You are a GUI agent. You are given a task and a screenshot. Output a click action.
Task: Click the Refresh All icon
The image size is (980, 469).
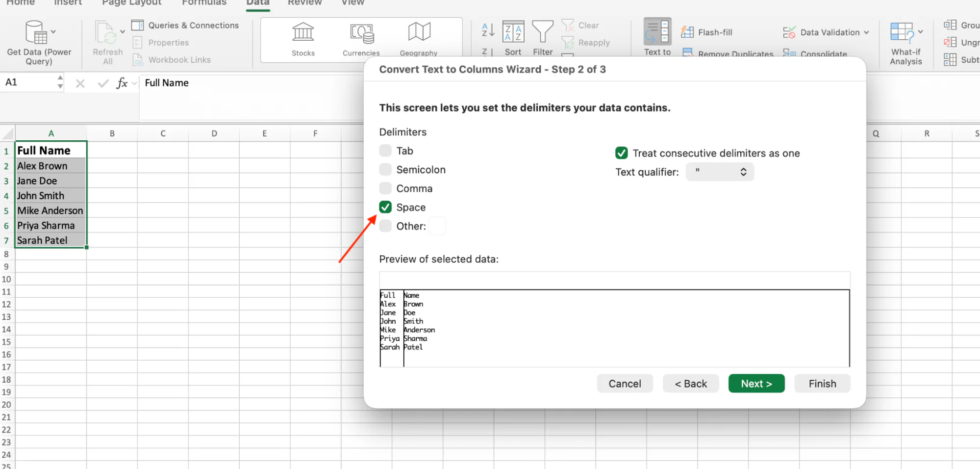pos(105,32)
